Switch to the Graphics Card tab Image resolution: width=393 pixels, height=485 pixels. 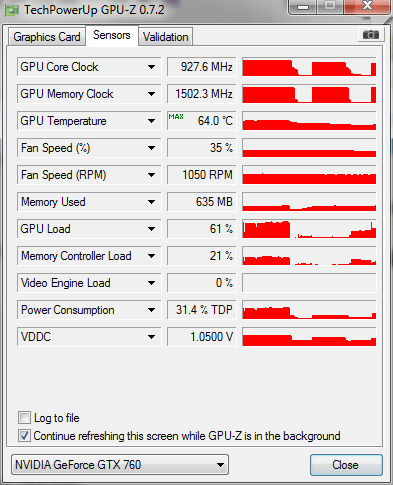[47, 37]
